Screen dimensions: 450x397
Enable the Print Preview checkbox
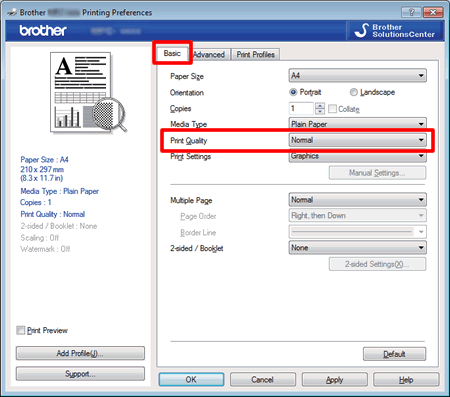[21, 330]
